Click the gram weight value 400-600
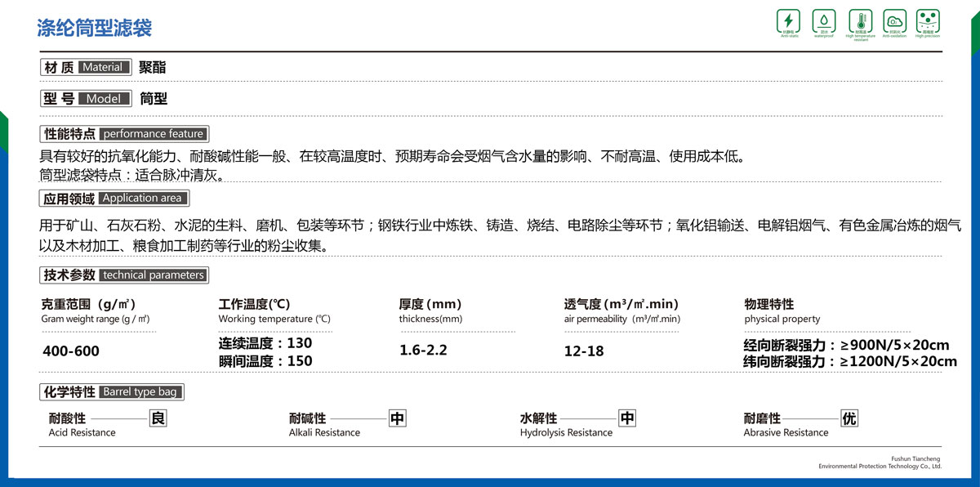Screen dimensions: 980x487 pyautogui.click(x=70, y=351)
